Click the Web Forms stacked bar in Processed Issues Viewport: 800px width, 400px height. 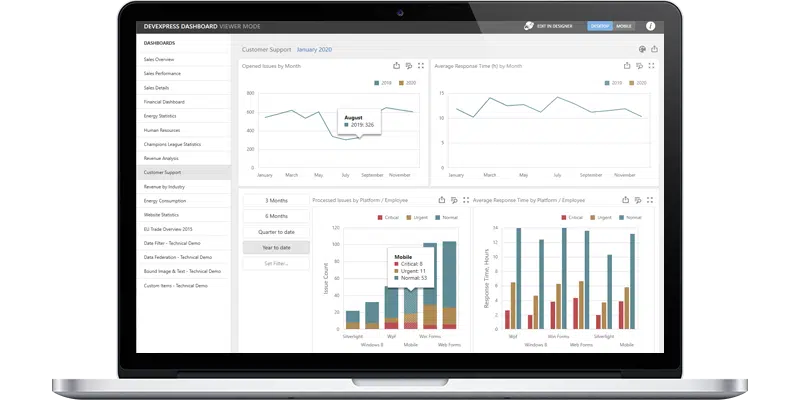click(449, 285)
